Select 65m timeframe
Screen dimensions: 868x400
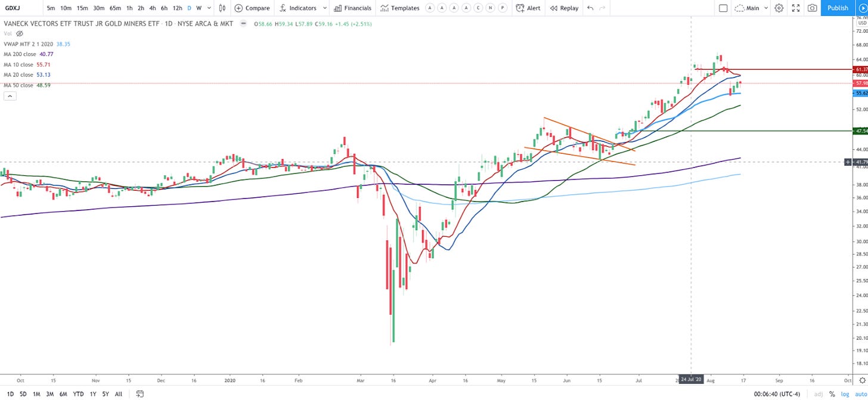(115, 8)
